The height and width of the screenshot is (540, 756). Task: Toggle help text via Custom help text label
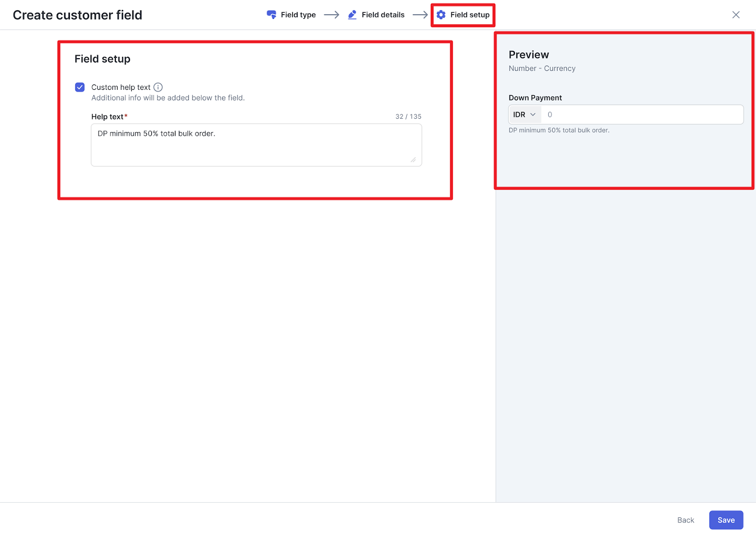click(x=120, y=87)
